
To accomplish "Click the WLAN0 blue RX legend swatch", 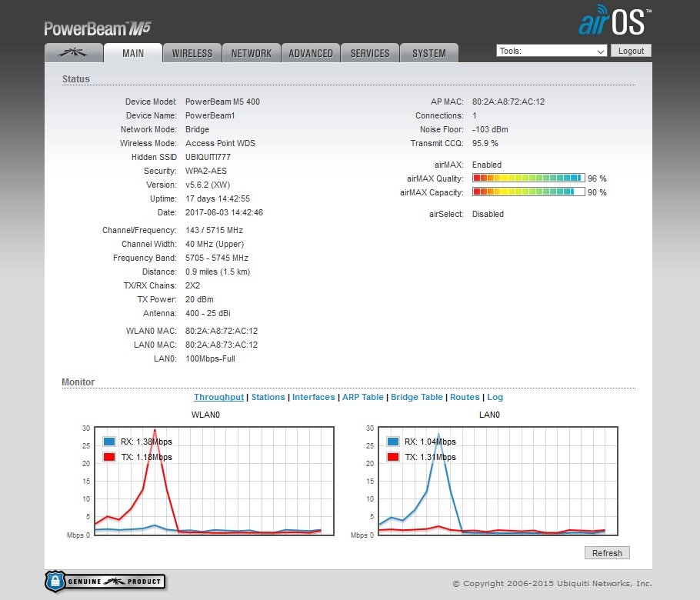I will click(x=109, y=442).
